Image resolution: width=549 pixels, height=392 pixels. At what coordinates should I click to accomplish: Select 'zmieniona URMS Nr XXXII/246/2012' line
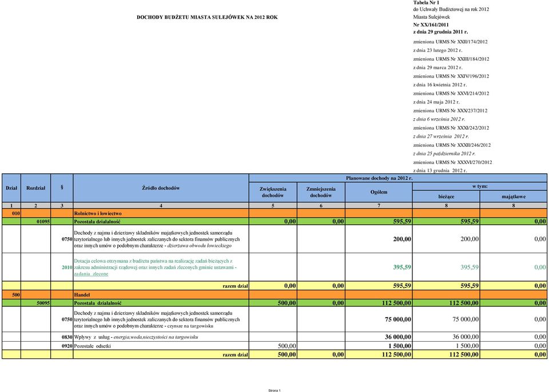pos(452,145)
